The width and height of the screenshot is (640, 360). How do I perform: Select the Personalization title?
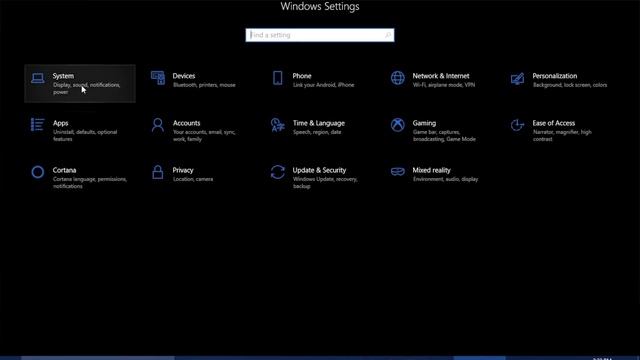(x=555, y=76)
